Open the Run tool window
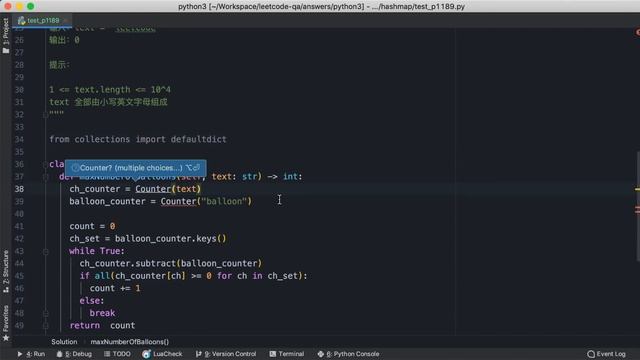 coord(31,354)
